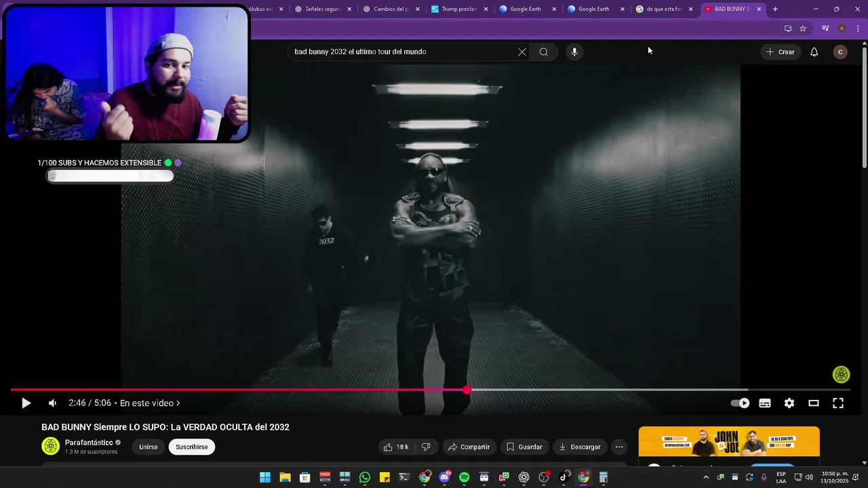Open Calculator from the taskbar
This screenshot has height=488, width=868.
coord(603,478)
